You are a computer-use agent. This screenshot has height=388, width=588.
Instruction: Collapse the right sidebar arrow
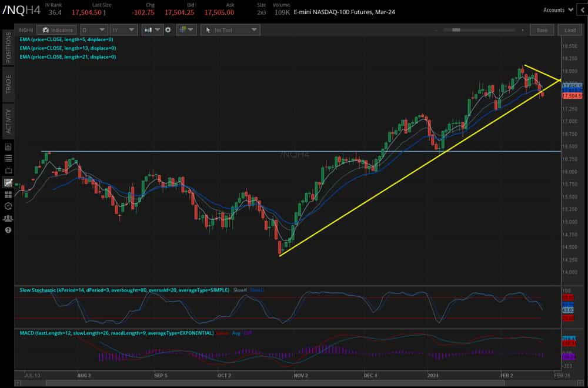point(582,10)
